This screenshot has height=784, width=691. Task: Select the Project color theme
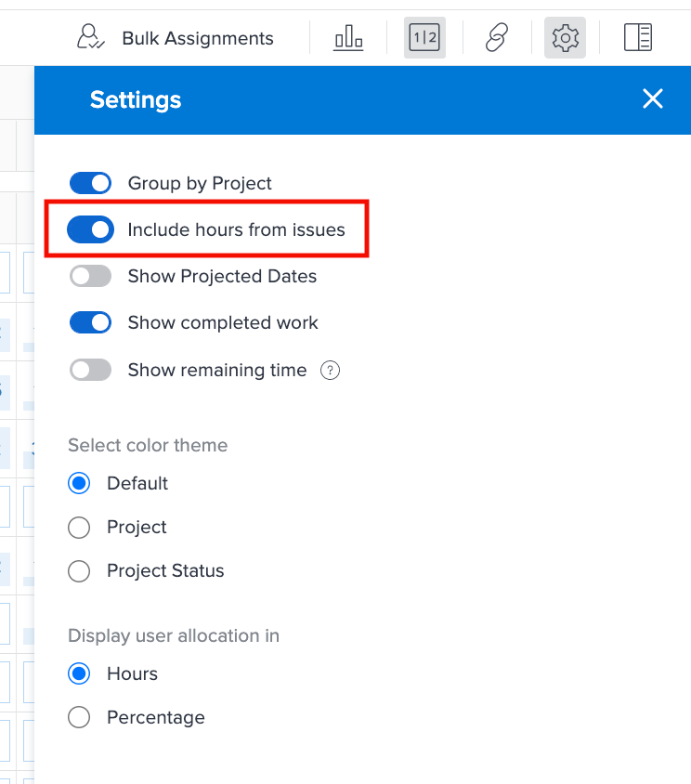[79, 528]
